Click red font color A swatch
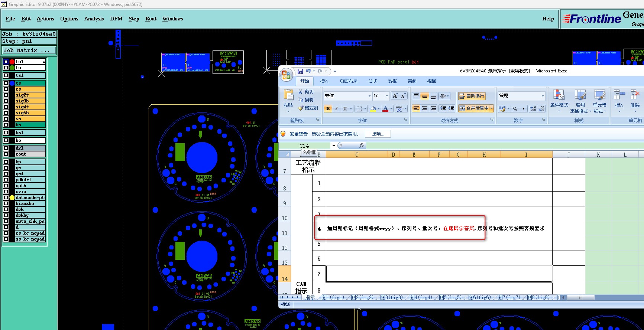644x330 pixels. click(x=385, y=109)
